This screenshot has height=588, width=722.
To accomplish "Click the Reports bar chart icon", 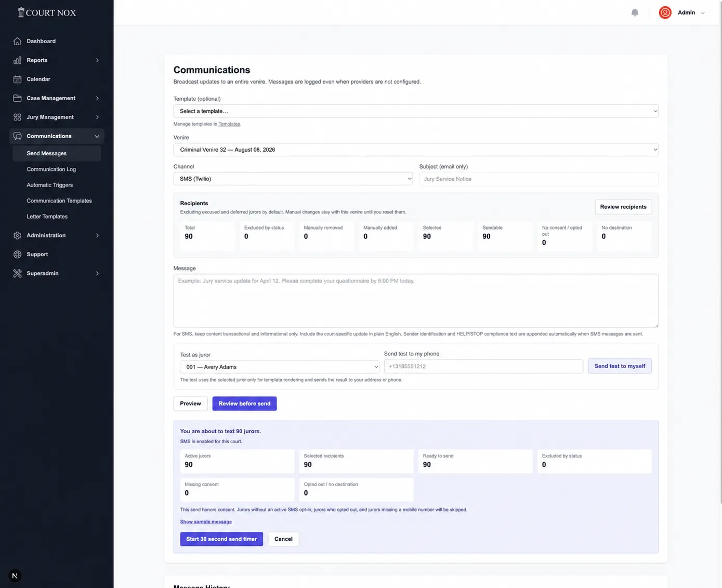I will (x=17, y=60).
